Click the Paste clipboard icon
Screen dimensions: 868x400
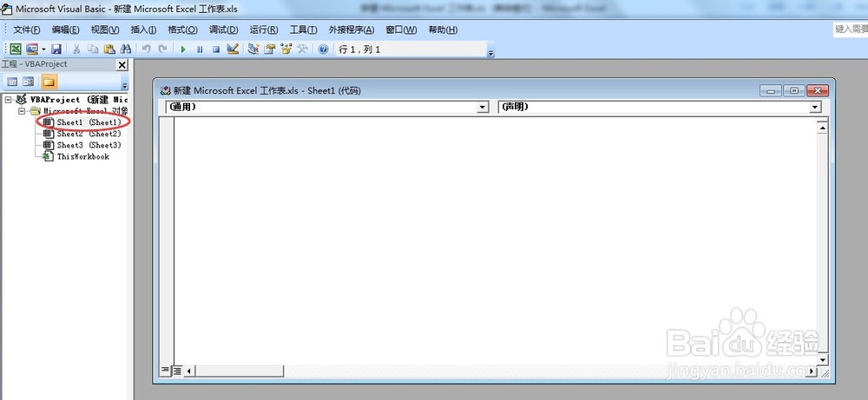109,49
